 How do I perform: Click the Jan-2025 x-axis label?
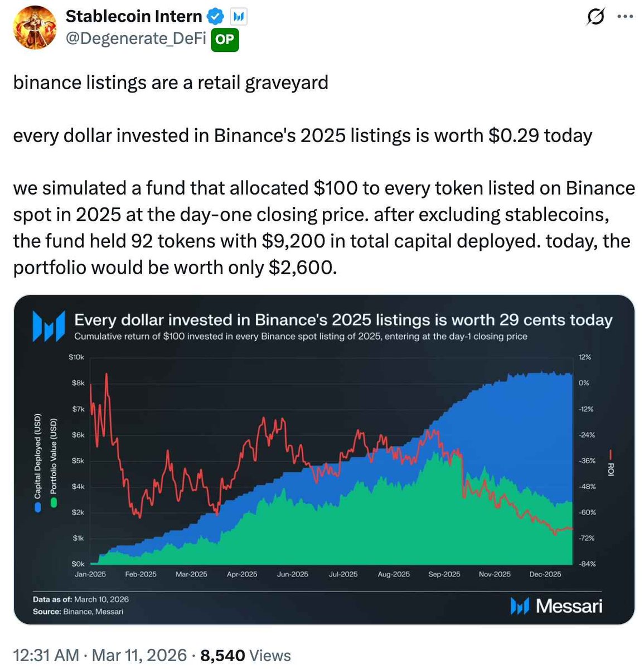pyautogui.click(x=90, y=574)
